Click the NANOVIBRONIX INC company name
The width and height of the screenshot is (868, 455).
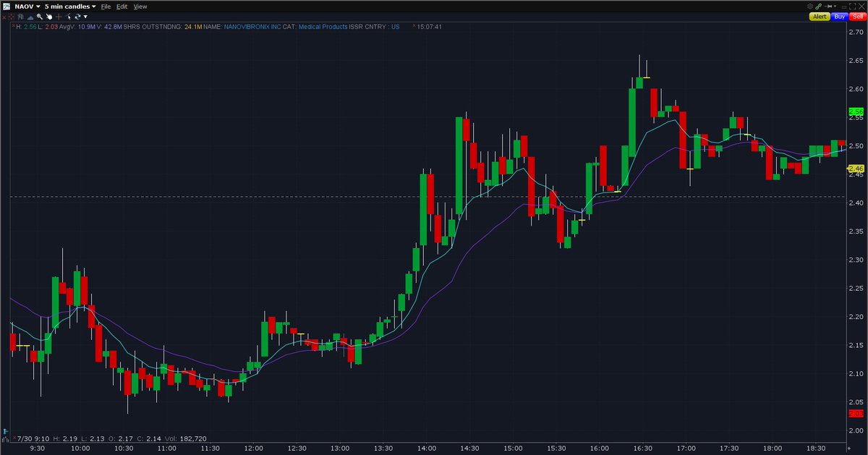254,27
